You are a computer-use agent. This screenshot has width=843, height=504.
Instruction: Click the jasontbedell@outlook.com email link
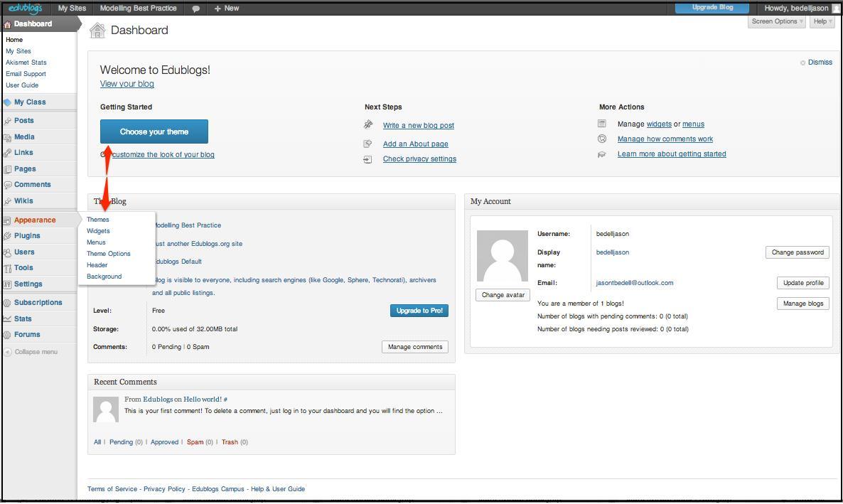click(635, 283)
